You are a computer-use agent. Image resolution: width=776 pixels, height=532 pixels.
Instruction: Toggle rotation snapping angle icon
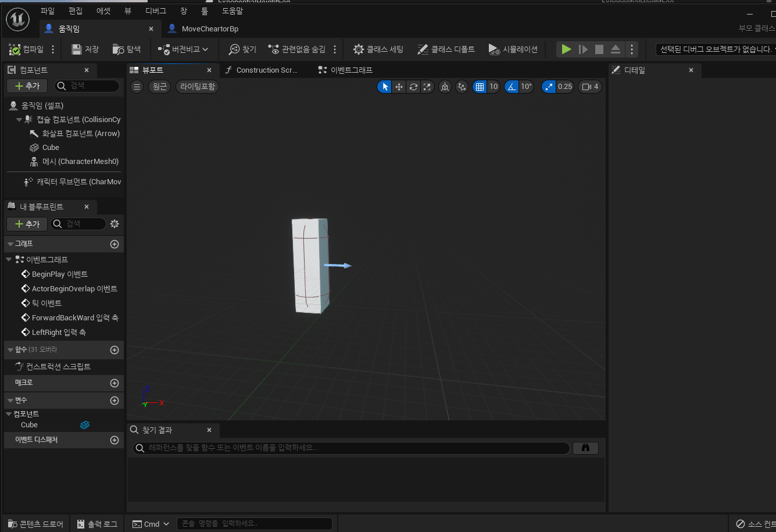pos(512,87)
